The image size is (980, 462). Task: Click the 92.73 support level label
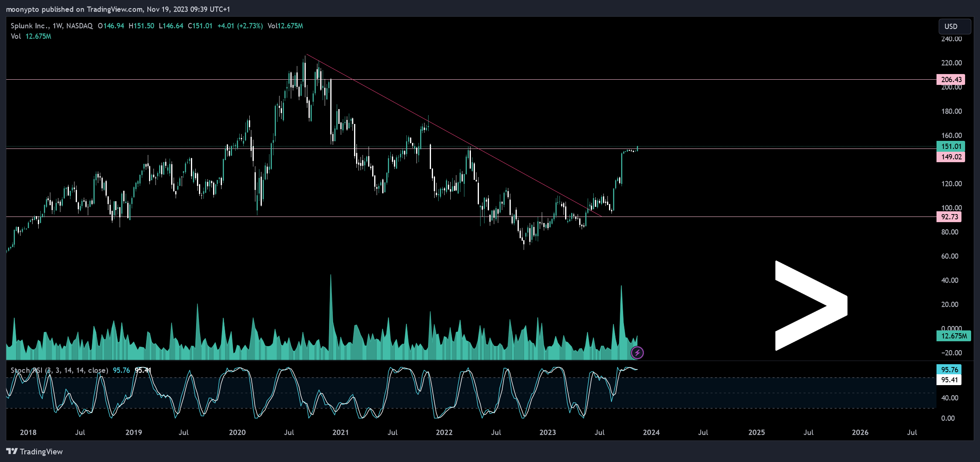click(x=949, y=217)
